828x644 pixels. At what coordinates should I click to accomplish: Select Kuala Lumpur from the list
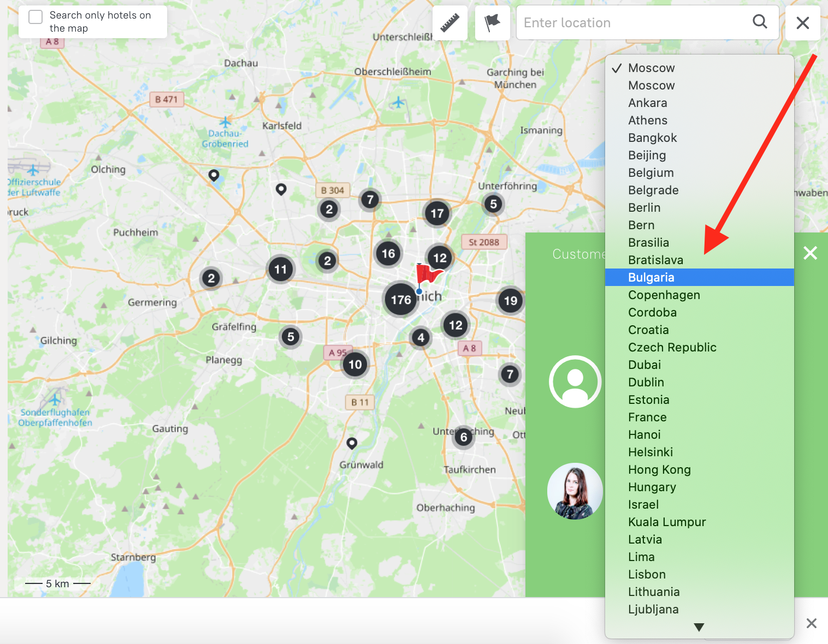(666, 522)
